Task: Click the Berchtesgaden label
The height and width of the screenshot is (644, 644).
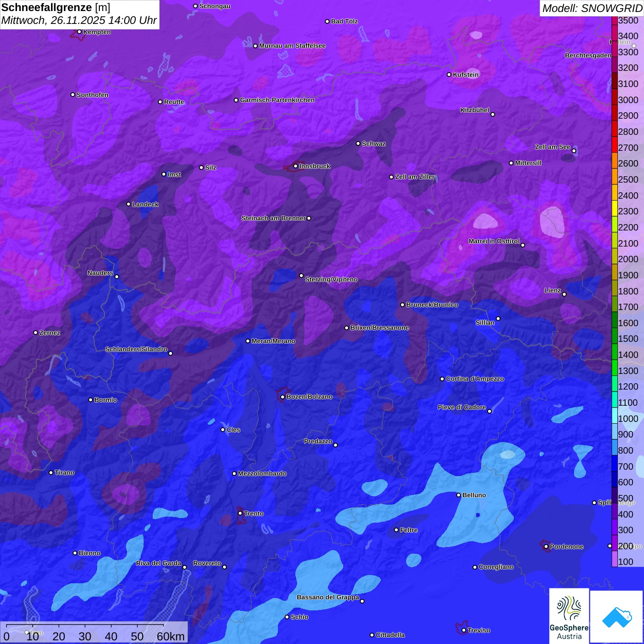Action: [x=588, y=56]
